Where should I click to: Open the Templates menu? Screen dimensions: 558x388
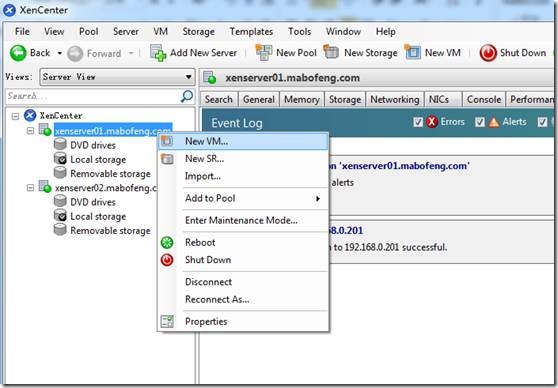pyautogui.click(x=251, y=31)
